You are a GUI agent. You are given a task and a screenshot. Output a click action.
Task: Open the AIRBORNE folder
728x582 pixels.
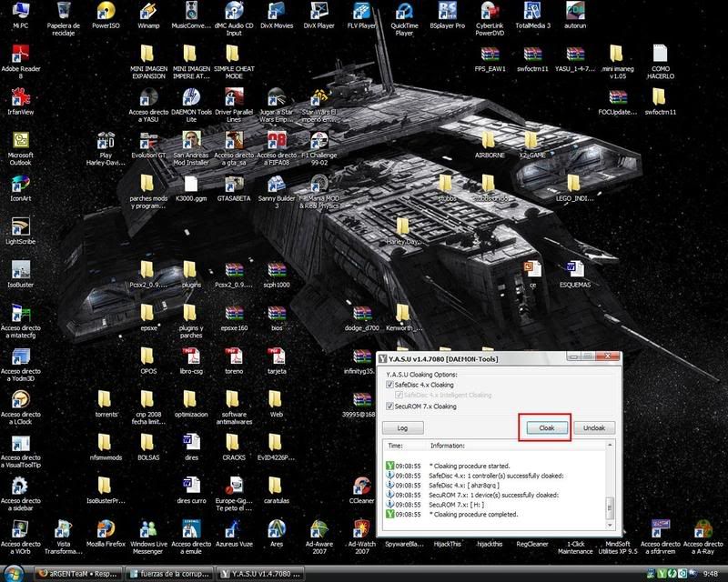490,145
